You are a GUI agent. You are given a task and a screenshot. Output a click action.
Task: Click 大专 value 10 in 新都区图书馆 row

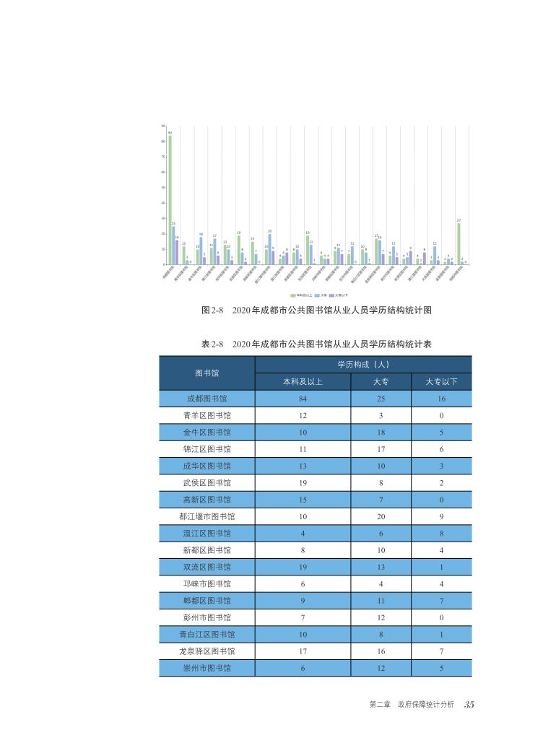(x=381, y=551)
